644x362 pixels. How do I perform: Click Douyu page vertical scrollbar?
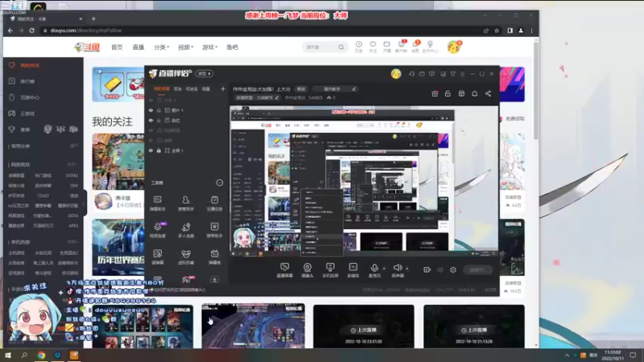pos(536,90)
